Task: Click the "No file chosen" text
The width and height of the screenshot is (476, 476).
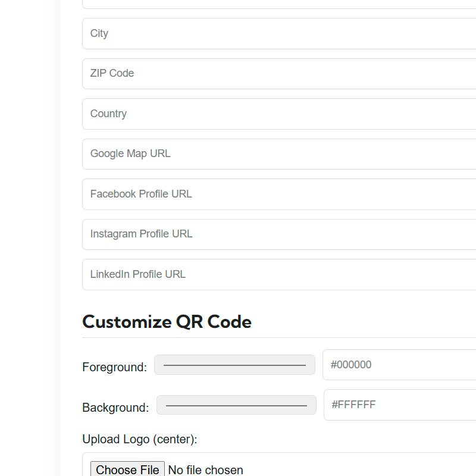Action: point(205,470)
